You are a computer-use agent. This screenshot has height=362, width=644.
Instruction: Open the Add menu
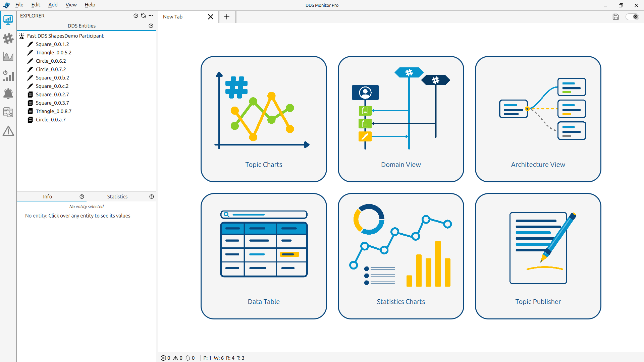coord(53,5)
